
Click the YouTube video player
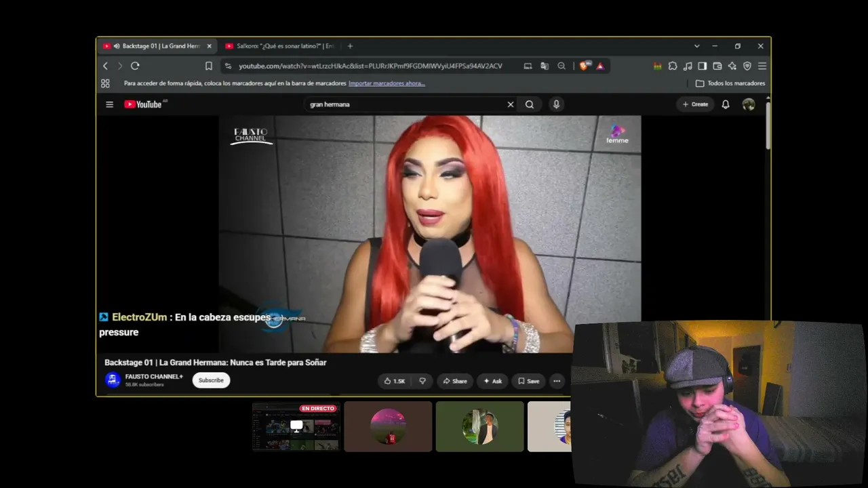430,234
